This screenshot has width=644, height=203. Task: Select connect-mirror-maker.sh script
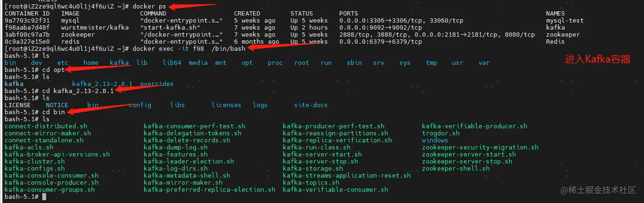point(47,133)
